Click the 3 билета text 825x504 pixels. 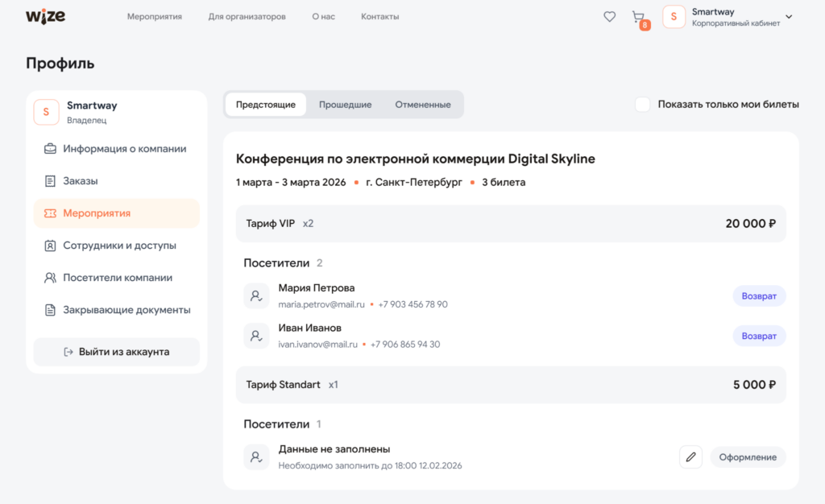504,183
